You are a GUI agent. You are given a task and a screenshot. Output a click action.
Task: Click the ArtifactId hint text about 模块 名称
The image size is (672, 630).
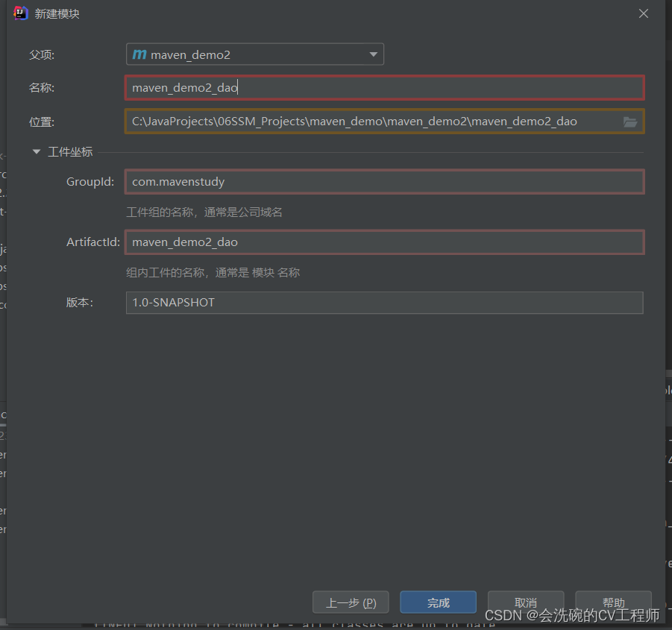click(213, 273)
